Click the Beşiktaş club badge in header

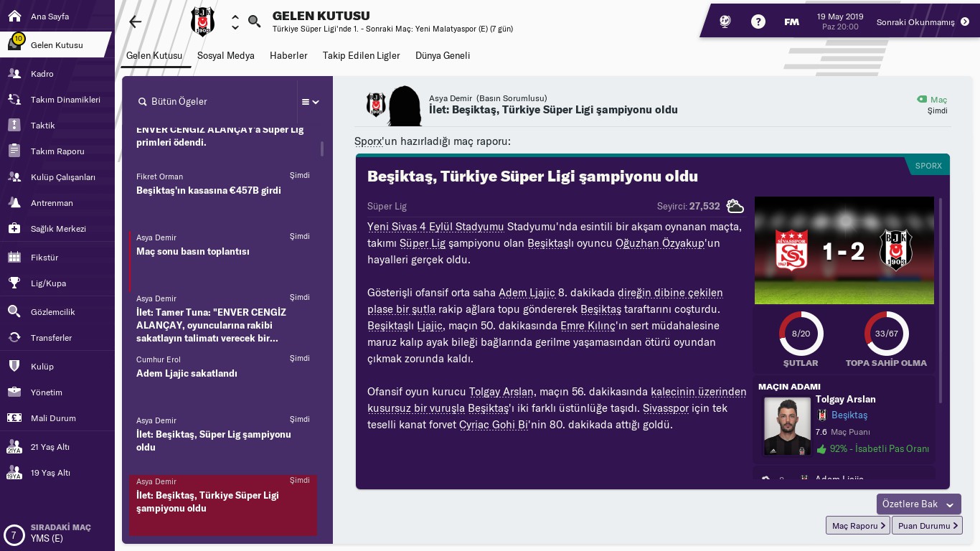(x=202, y=22)
